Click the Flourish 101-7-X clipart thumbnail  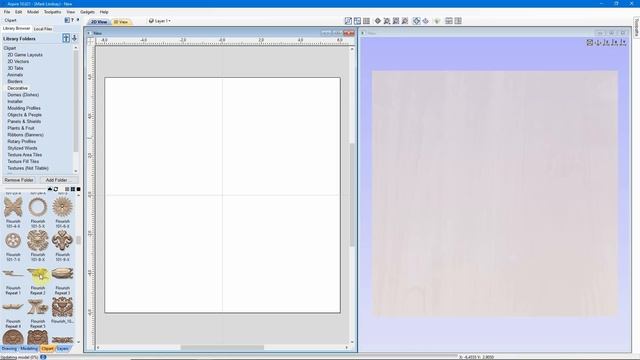point(13,240)
